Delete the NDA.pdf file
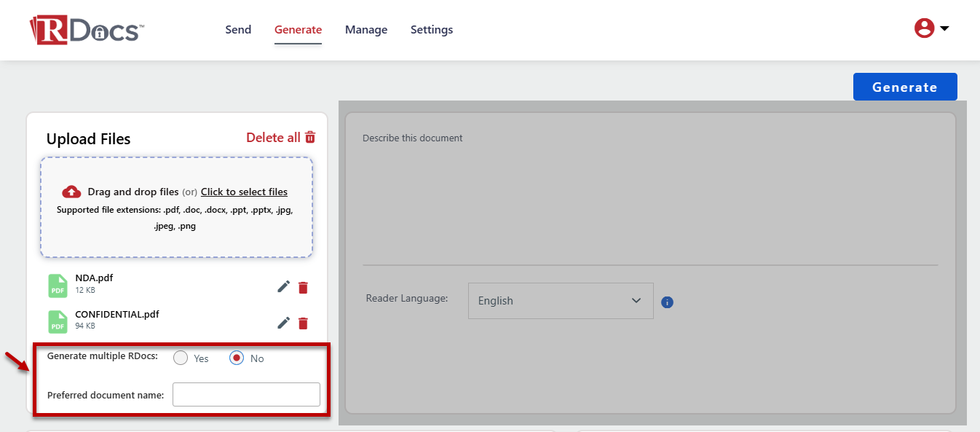This screenshot has height=432, width=980. 304,287
